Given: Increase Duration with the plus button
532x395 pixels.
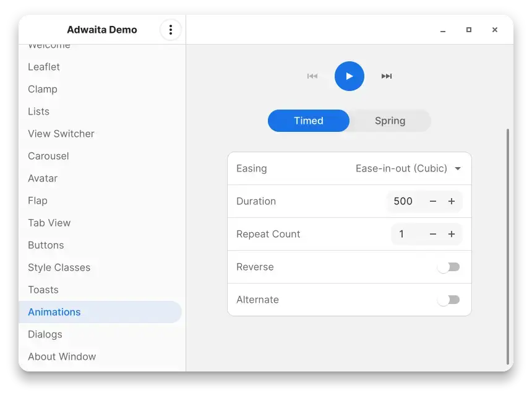Looking at the screenshot, I should [452, 201].
